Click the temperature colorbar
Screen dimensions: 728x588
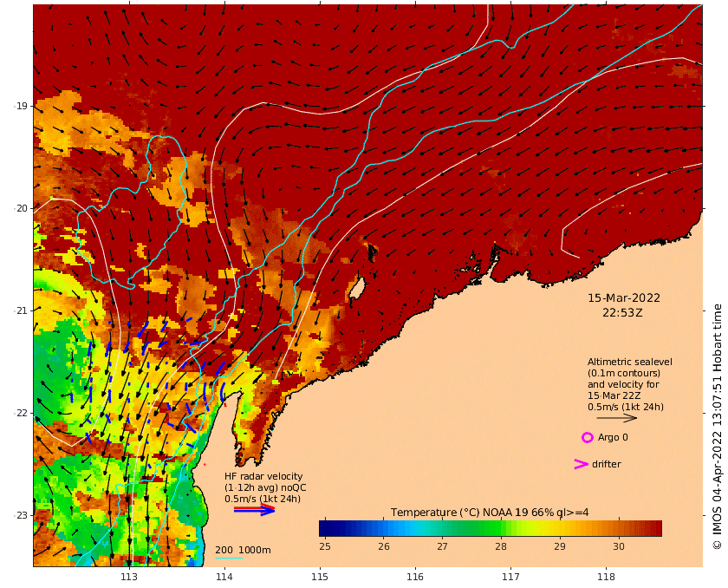click(x=491, y=528)
